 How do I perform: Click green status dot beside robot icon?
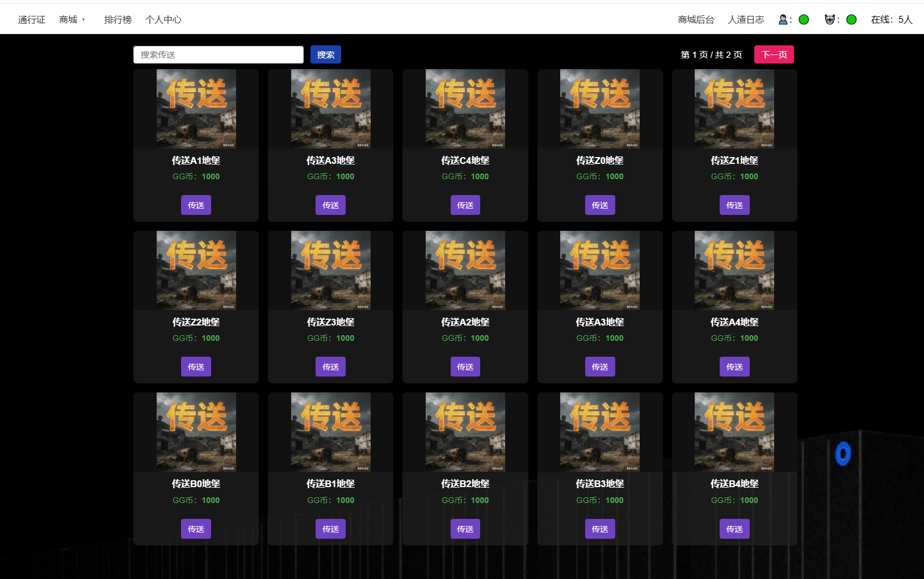pos(851,20)
